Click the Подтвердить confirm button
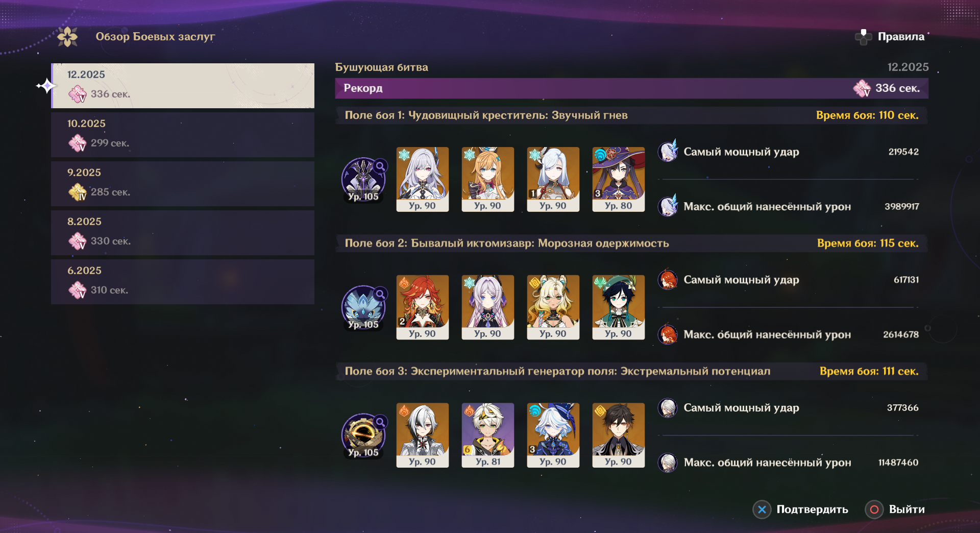Viewport: 980px width, 533px height. [800, 510]
